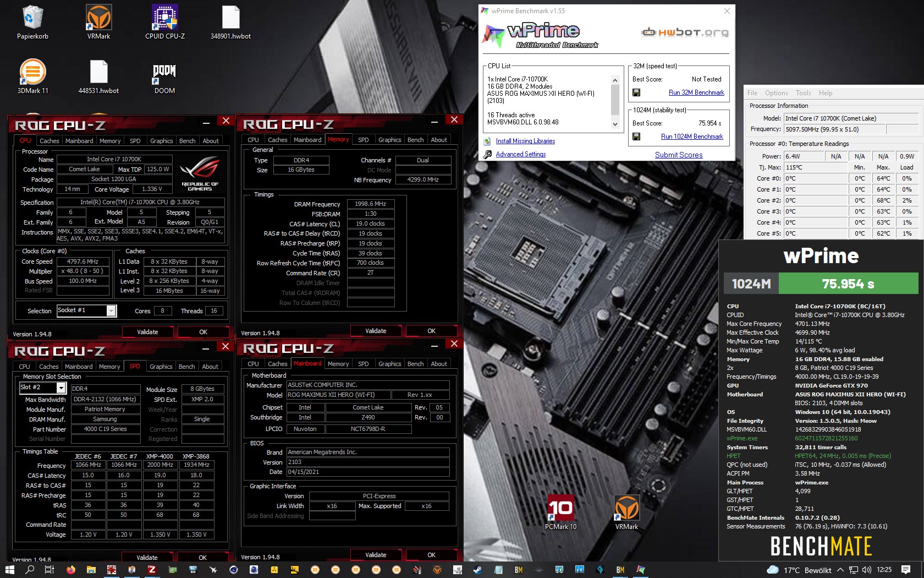
Task: Open File Explorer from the taskbar
Action: 91,570
